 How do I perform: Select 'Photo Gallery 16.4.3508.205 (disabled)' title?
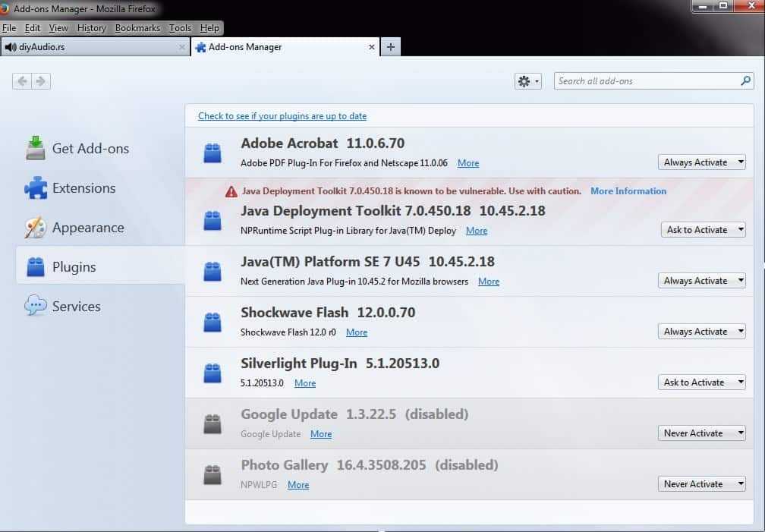pyautogui.click(x=370, y=464)
